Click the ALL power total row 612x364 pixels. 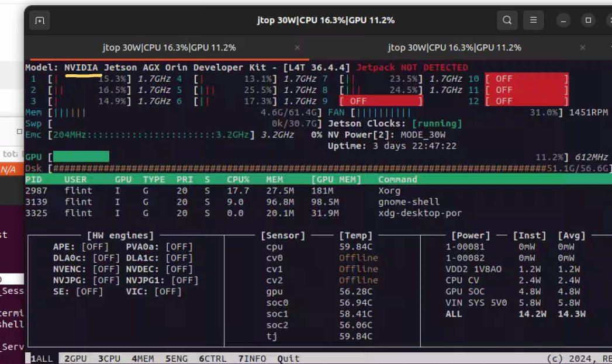(515, 314)
